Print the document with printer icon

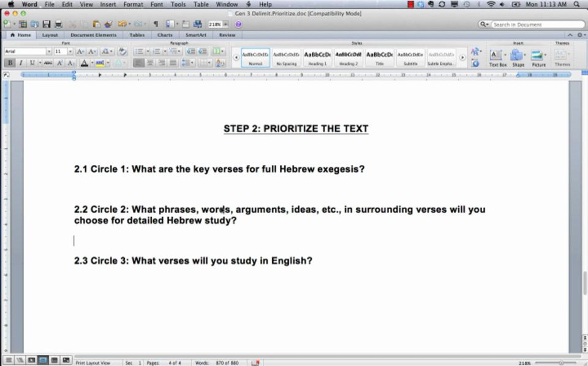click(58, 24)
